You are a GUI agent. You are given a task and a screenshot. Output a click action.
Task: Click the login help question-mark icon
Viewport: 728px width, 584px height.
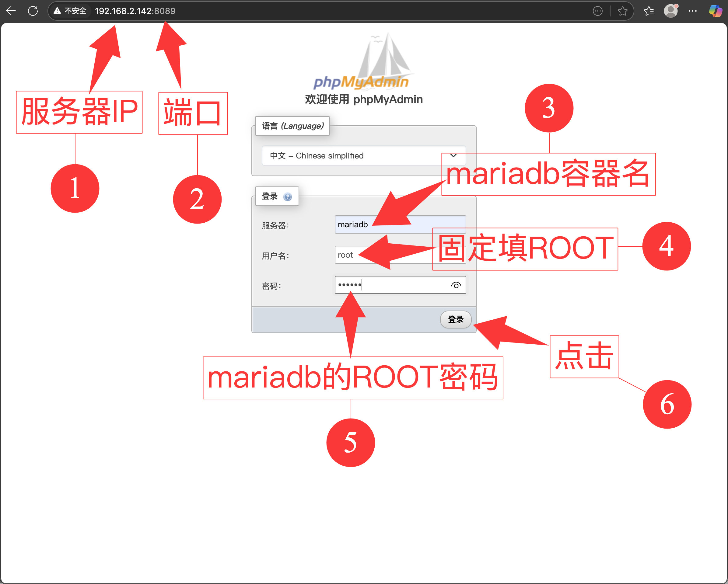[x=287, y=197]
